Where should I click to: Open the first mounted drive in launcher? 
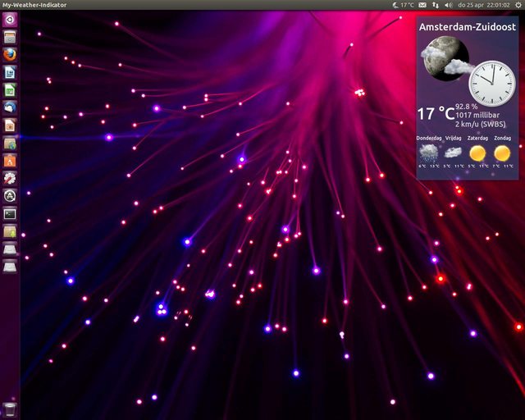click(x=10, y=249)
